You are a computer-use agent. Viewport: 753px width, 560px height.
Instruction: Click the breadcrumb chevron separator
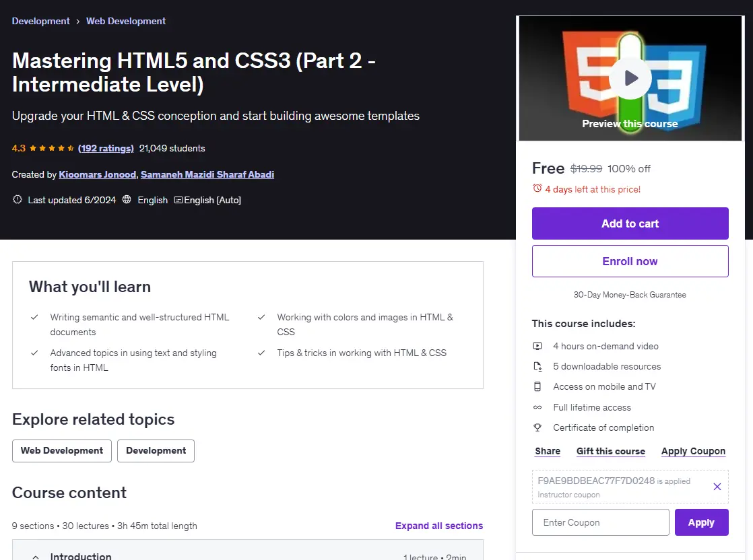[x=78, y=22]
